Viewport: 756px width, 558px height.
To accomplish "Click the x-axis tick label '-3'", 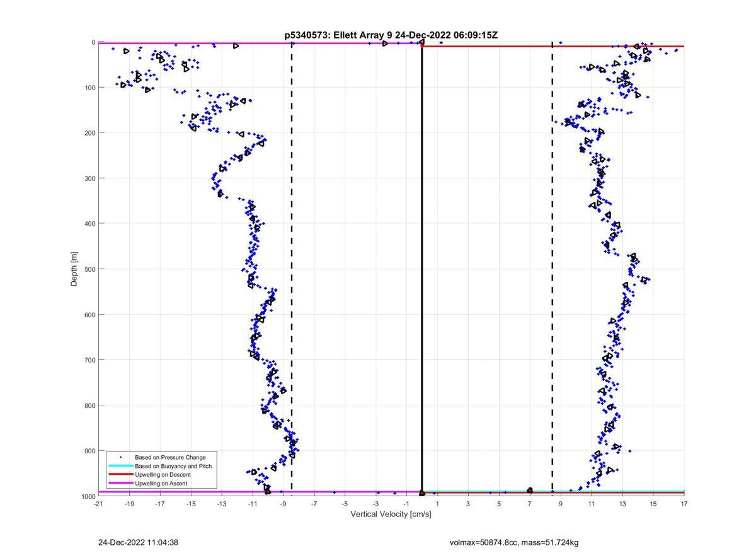I will (x=375, y=504).
